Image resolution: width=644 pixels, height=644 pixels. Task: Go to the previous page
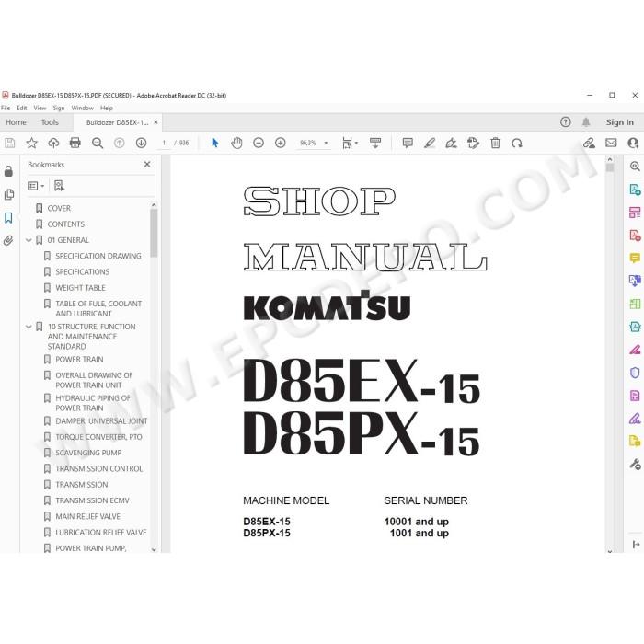coord(119,143)
